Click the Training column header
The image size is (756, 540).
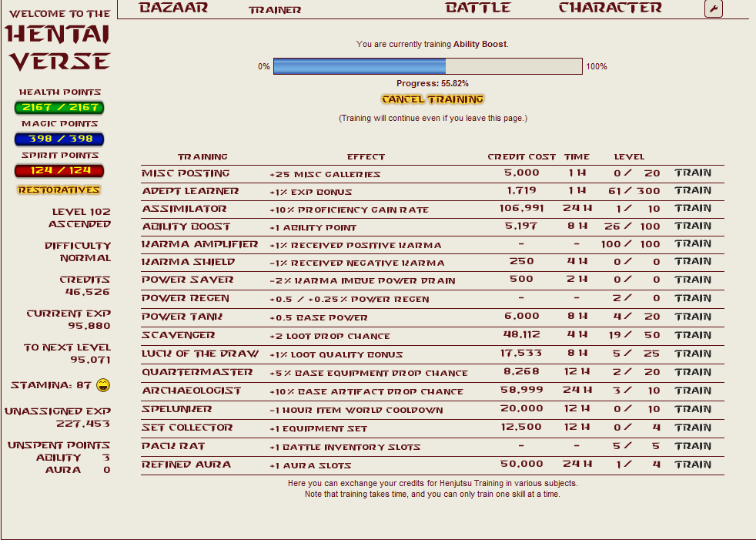click(x=202, y=157)
